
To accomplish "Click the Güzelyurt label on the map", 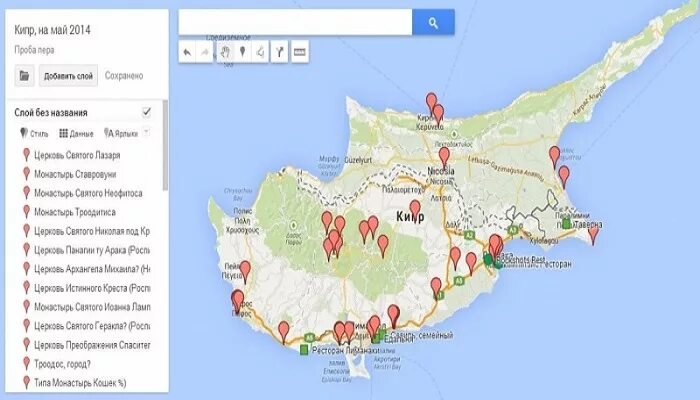I will [x=358, y=160].
